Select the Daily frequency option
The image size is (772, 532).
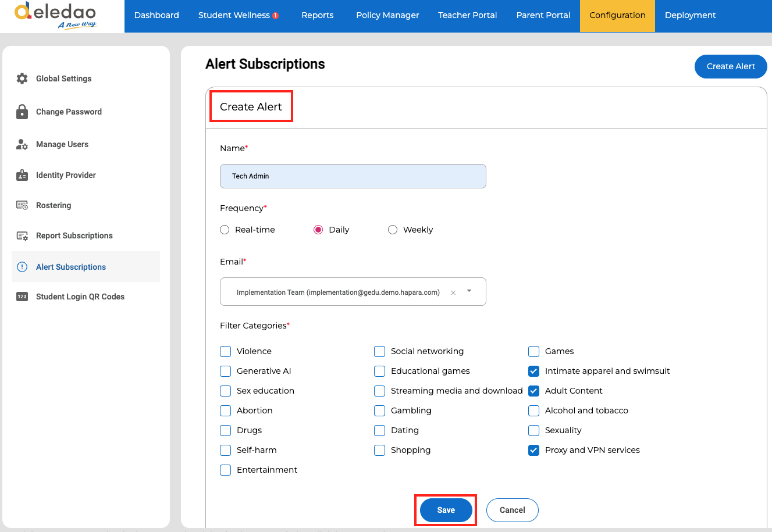tap(318, 230)
